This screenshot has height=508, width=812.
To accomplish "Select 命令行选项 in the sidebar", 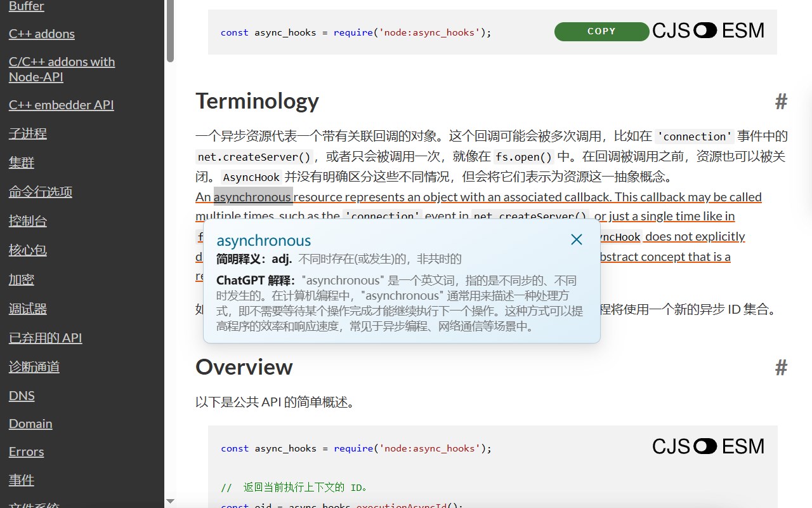I will 41,192.
